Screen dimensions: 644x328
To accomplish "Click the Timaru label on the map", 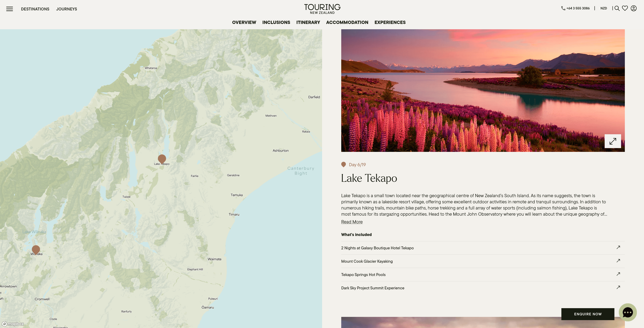I will (234, 214).
